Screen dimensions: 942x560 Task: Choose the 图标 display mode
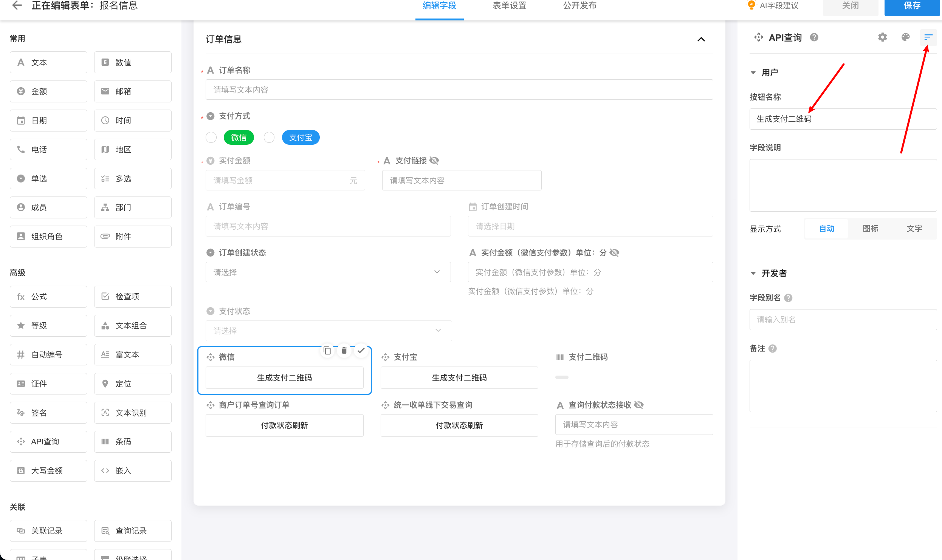click(870, 229)
